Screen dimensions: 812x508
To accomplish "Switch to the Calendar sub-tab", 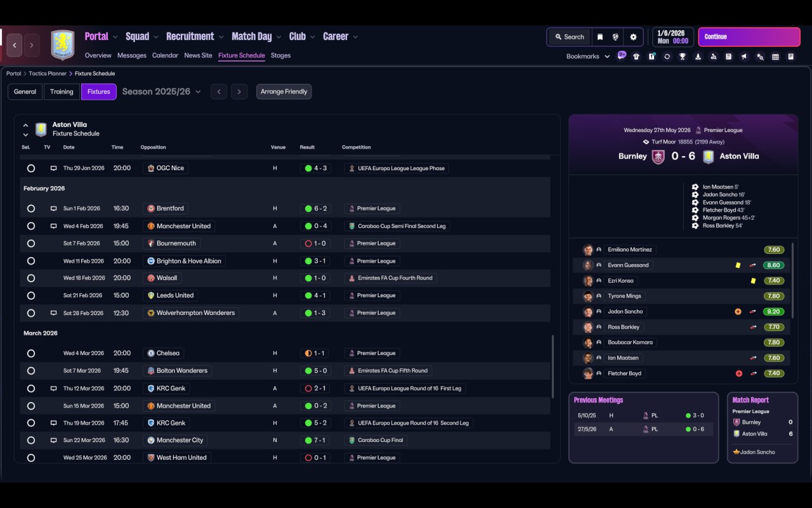I will (165, 55).
